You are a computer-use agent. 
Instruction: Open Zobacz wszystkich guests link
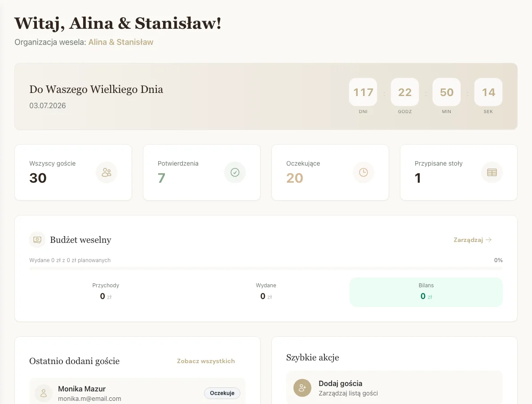tap(206, 361)
